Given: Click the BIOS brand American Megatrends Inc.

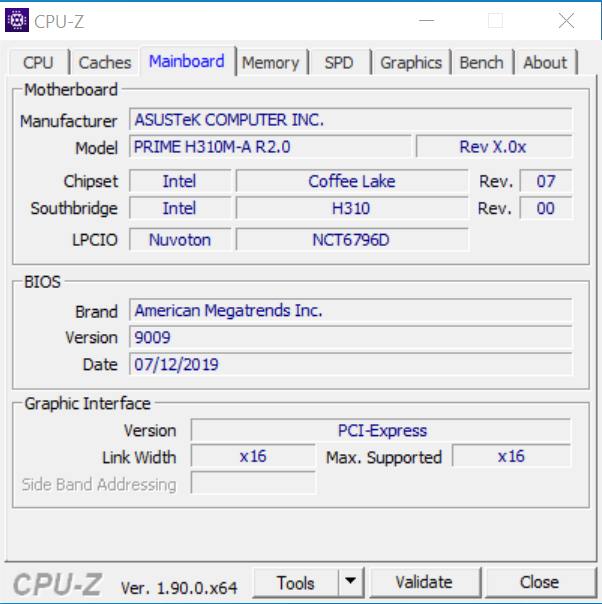Looking at the screenshot, I should [350, 310].
